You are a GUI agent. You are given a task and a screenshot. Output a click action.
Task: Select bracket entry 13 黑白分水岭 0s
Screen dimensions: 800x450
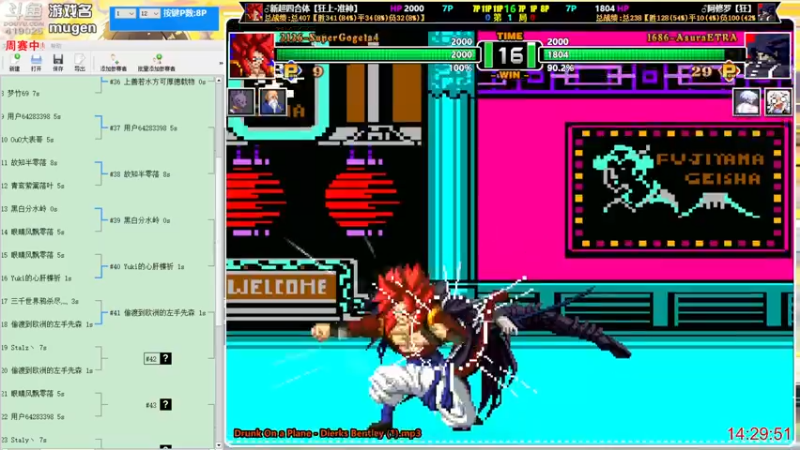coord(30,209)
